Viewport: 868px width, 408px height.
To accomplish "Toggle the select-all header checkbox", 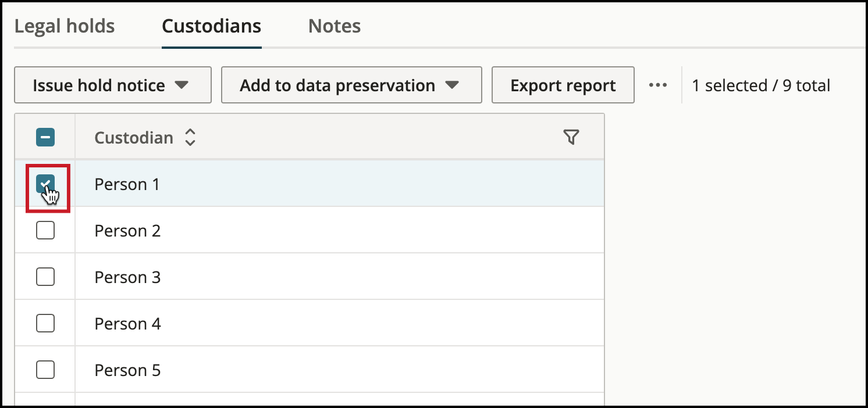I will (x=45, y=138).
